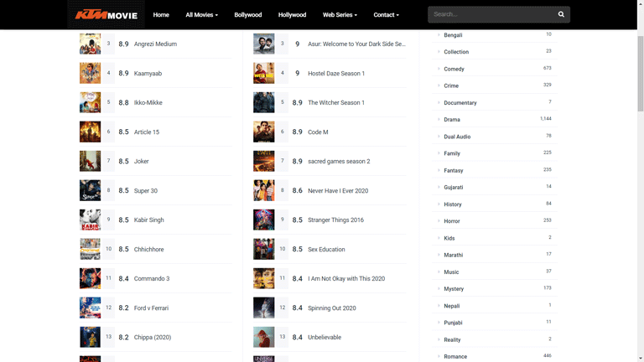Image resolution: width=644 pixels, height=362 pixels.
Task: Open the Horror genre category
Action: click(452, 221)
